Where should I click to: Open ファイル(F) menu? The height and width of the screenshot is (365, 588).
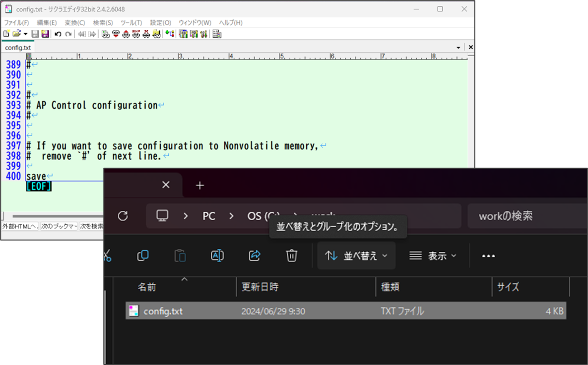16,22
